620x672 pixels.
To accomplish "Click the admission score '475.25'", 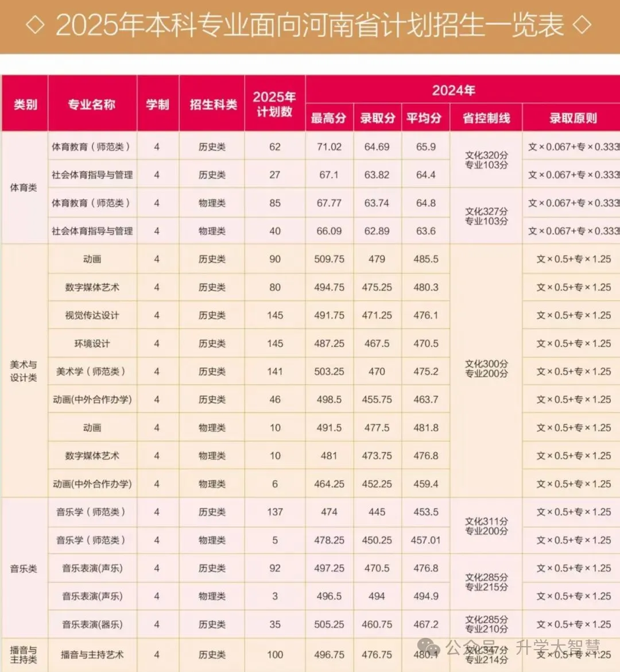I will pyautogui.click(x=377, y=287).
